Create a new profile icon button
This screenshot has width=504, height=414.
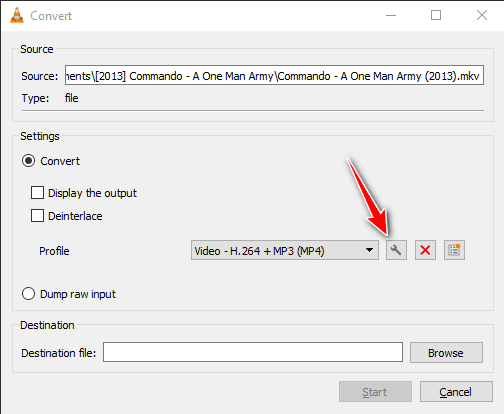click(454, 250)
